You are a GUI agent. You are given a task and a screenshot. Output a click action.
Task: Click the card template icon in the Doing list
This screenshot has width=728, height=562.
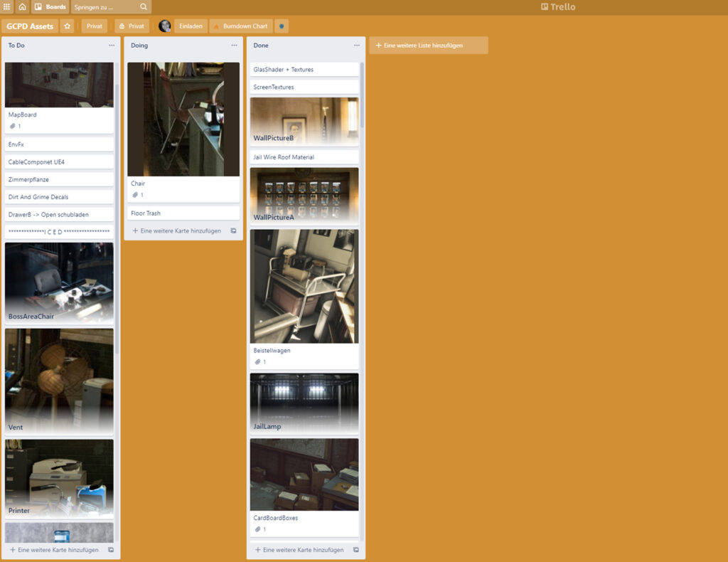pos(234,230)
